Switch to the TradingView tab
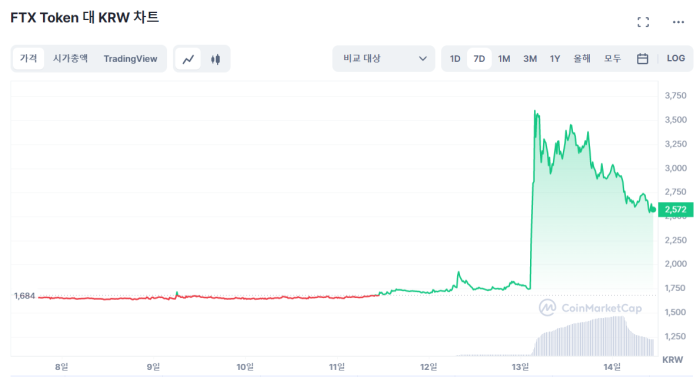The width and height of the screenshot is (700, 377). [130, 59]
